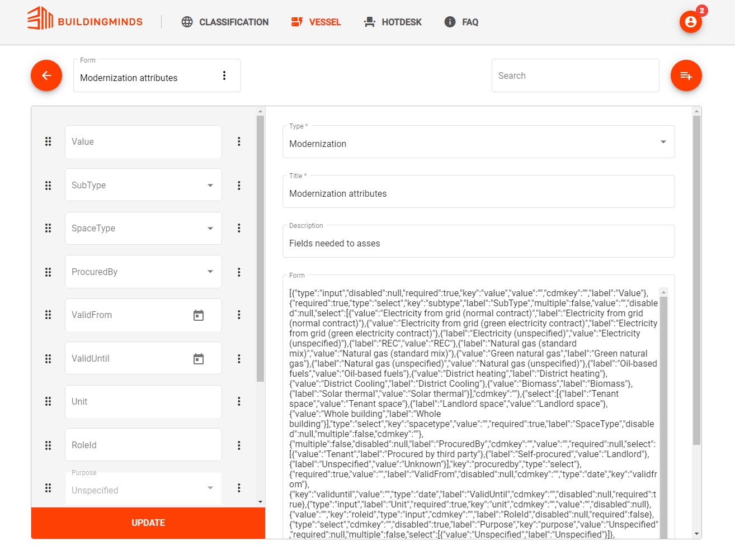Click the orange back arrow button
Image resolution: width=735 pixels, height=560 pixels.
click(x=46, y=75)
